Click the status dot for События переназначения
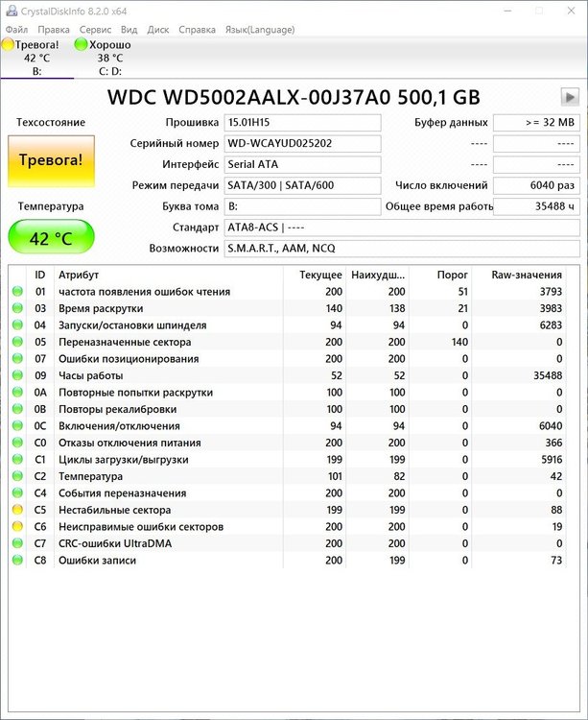The image size is (588, 720). [17, 492]
